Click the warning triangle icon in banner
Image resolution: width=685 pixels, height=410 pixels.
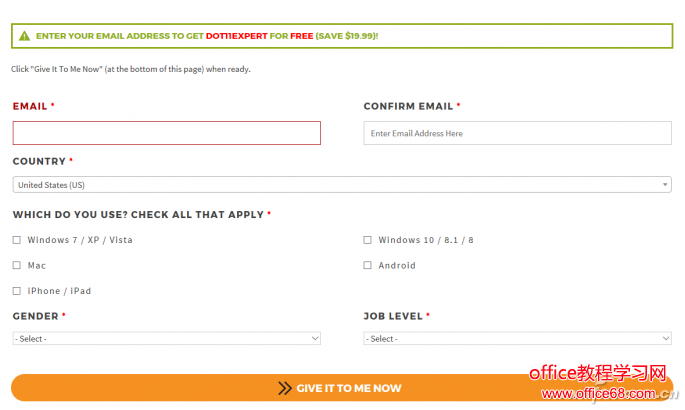pos(24,36)
